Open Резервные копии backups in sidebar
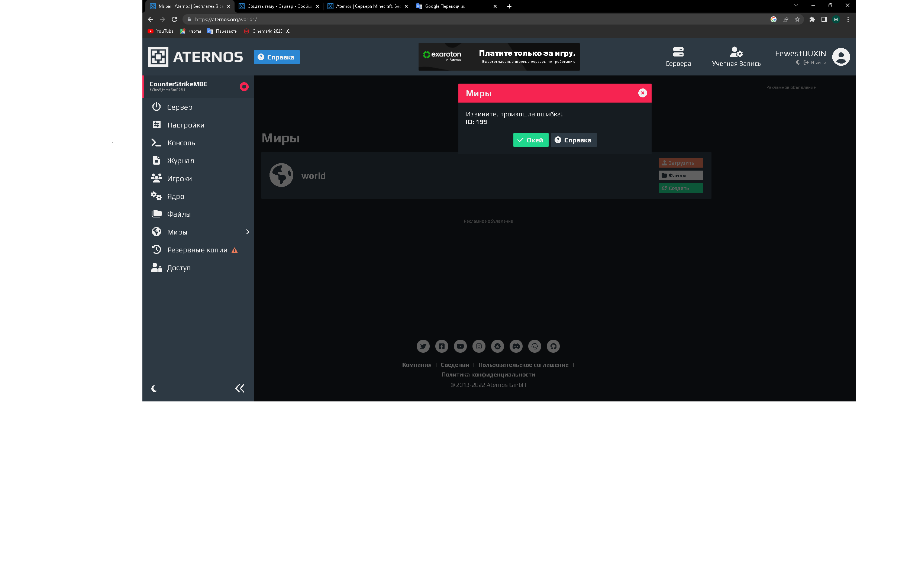Image resolution: width=907 pixels, height=588 pixels. click(x=198, y=250)
